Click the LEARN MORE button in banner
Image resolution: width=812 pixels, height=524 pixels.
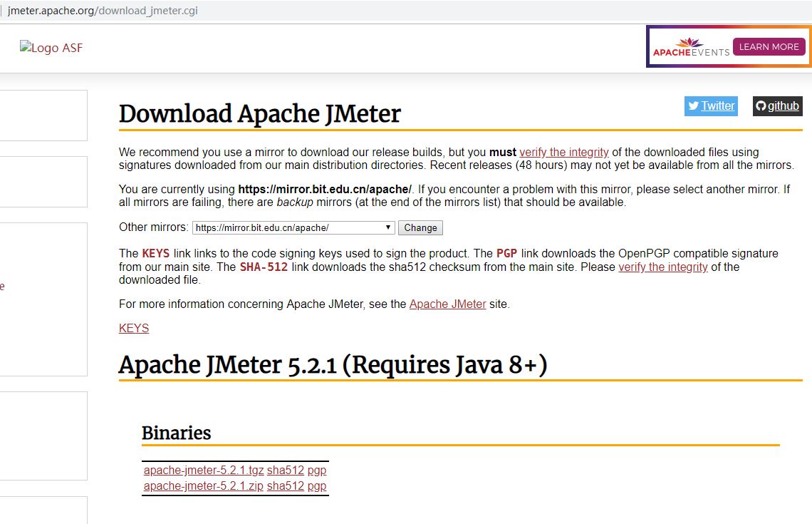769,46
